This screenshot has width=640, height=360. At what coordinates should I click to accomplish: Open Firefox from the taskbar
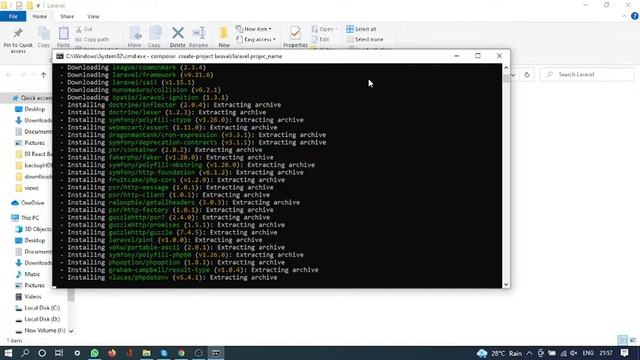(x=112, y=353)
